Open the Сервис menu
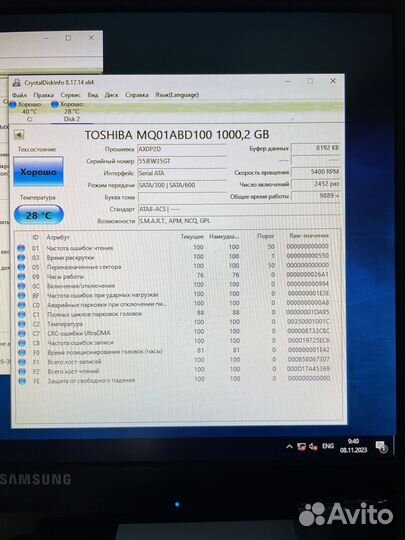This screenshot has height=540, width=405. tap(71, 95)
